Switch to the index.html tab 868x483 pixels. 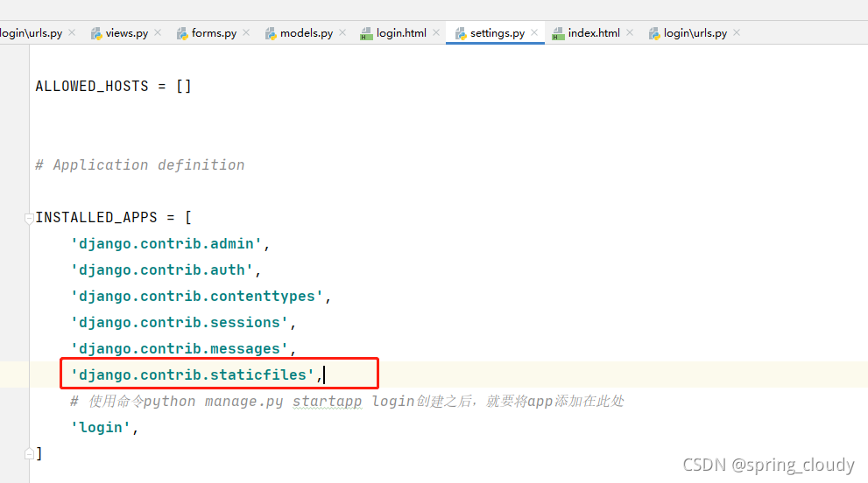coord(594,33)
